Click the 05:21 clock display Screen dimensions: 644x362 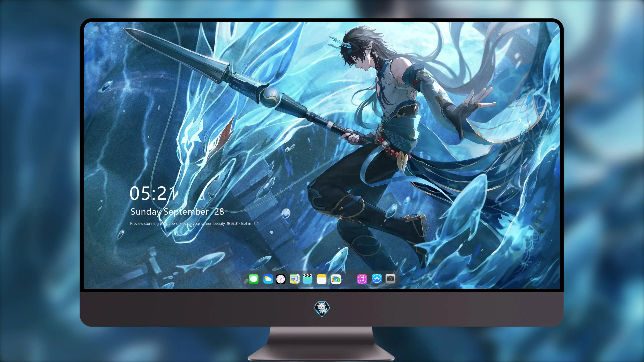click(153, 193)
